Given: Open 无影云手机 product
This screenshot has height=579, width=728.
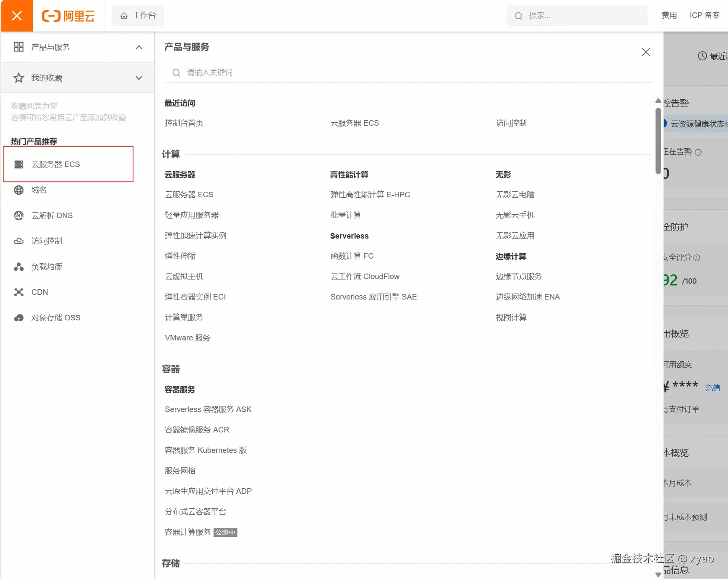Looking at the screenshot, I should tap(515, 215).
